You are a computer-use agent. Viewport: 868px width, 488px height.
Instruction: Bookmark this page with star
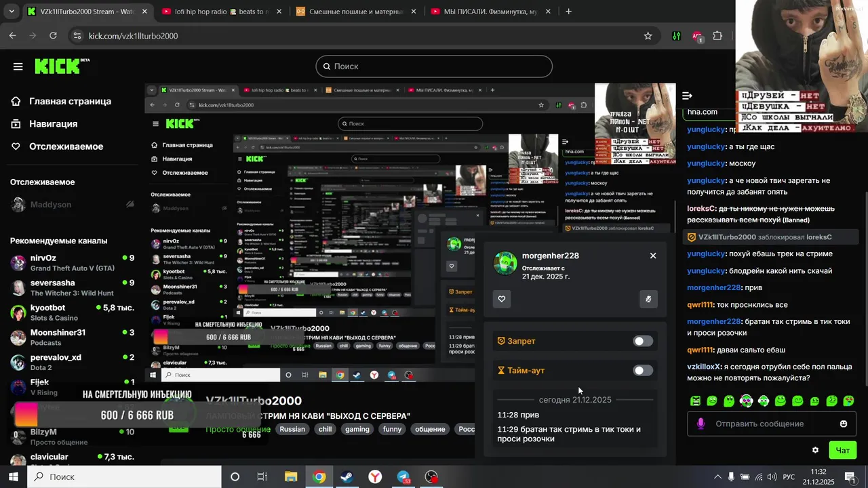(648, 36)
